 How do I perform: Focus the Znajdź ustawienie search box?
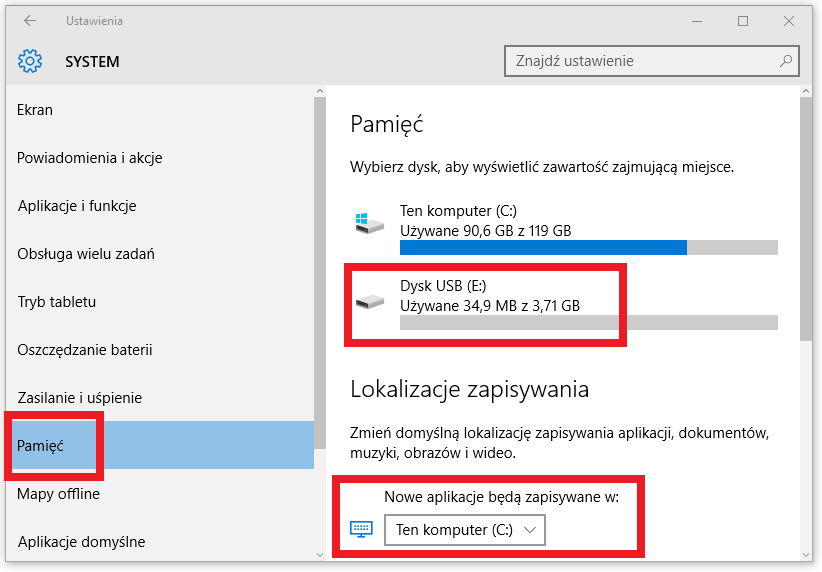[652, 61]
